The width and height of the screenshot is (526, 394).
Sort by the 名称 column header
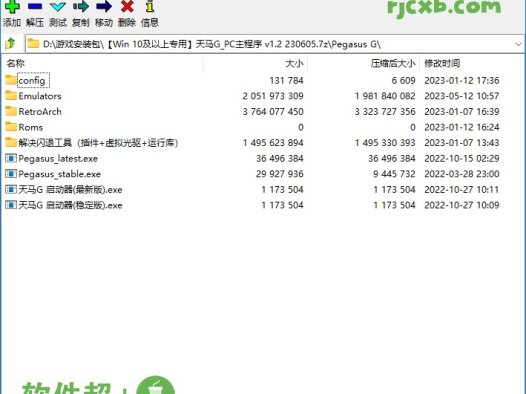(x=16, y=63)
